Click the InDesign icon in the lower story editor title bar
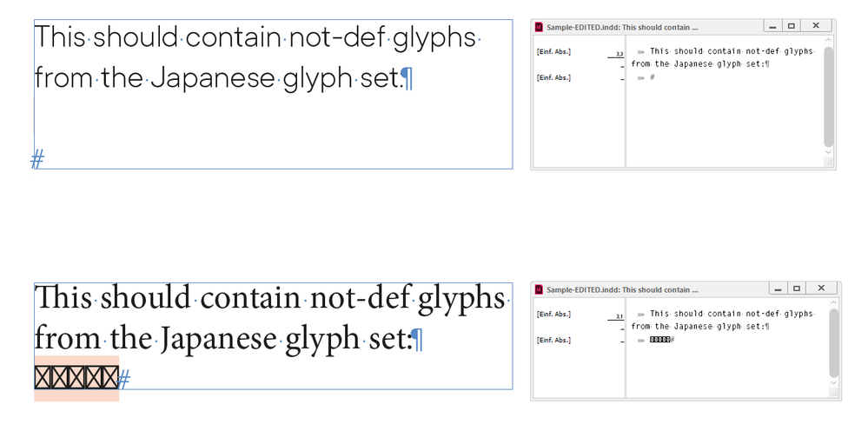This screenshot has width=868, height=431. tap(539, 289)
